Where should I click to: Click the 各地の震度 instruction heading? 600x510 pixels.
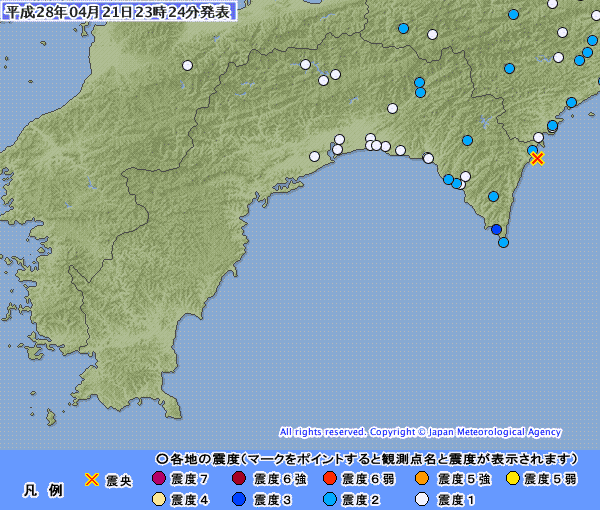click(367, 458)
